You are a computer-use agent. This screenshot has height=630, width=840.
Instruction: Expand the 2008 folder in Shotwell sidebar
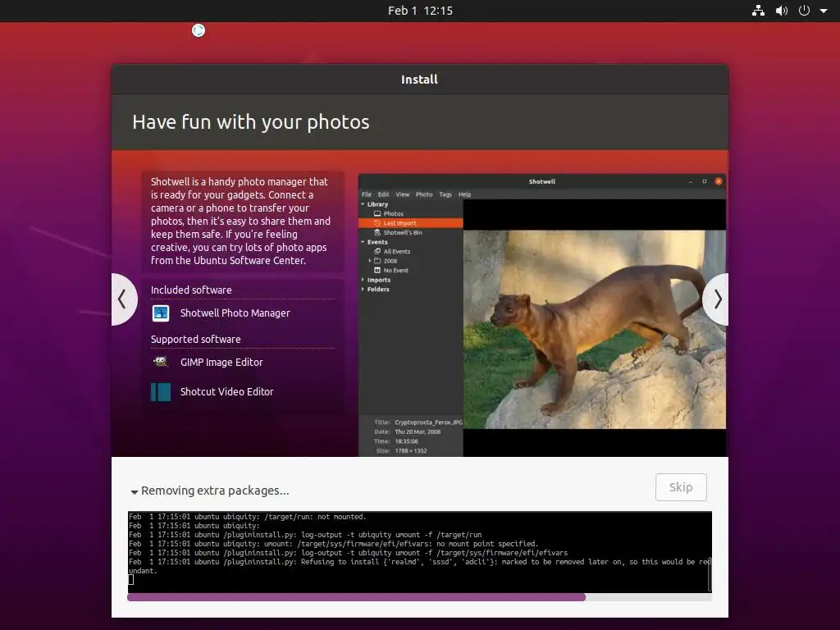pyautogui.click(x=370, y=261)
